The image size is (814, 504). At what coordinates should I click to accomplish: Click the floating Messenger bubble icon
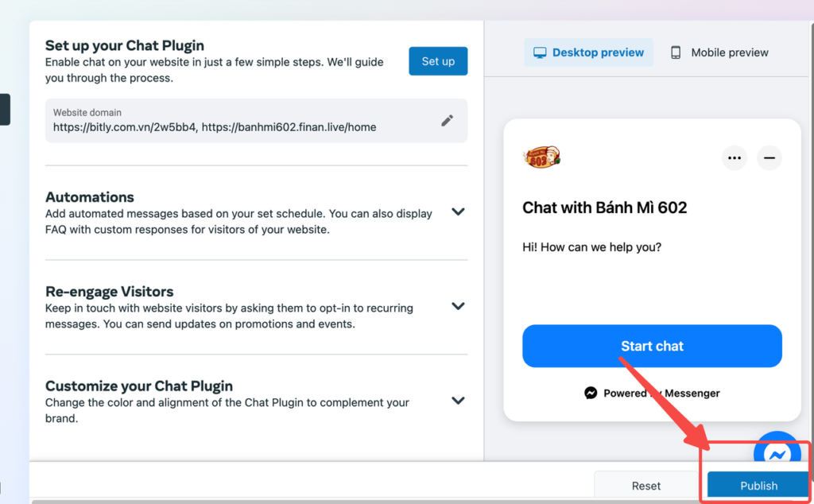(x=777, y=449)
